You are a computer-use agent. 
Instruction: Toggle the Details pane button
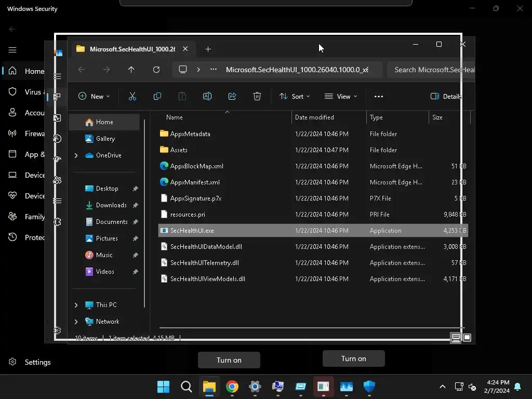pos(446,96)
